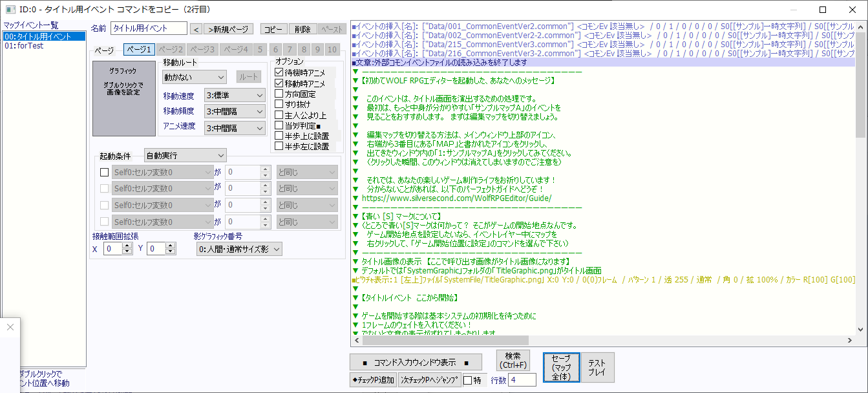The image size is (868, 393).
Task: Increase 接触範囲拡張 X value
Action: 127,246
